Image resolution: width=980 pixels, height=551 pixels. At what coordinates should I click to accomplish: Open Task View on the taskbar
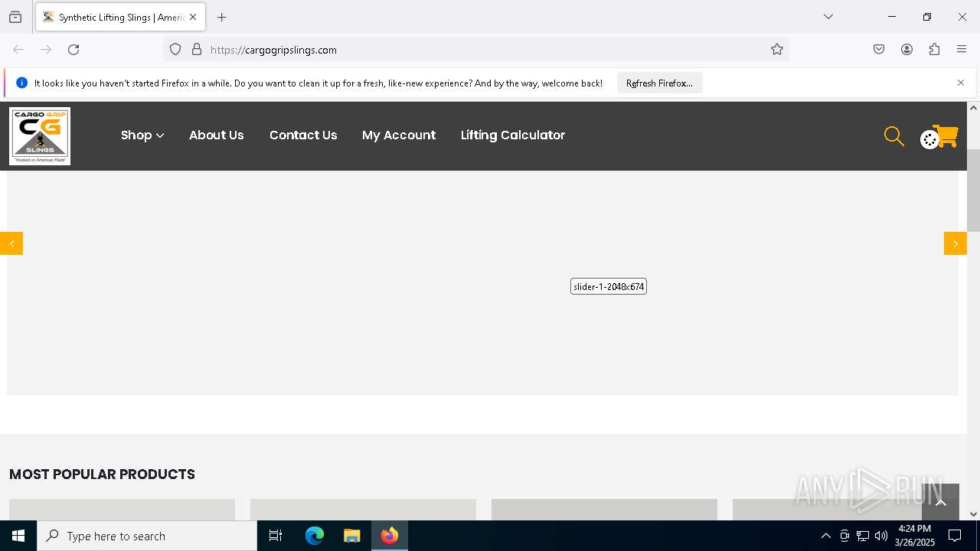coord(276,536)
